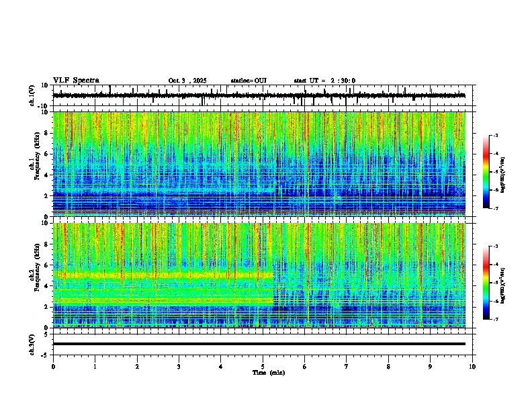532x411 pixels.
Task: Click the "2" kHz tick on ch.1 frequency axis
Action: point(47,195)
